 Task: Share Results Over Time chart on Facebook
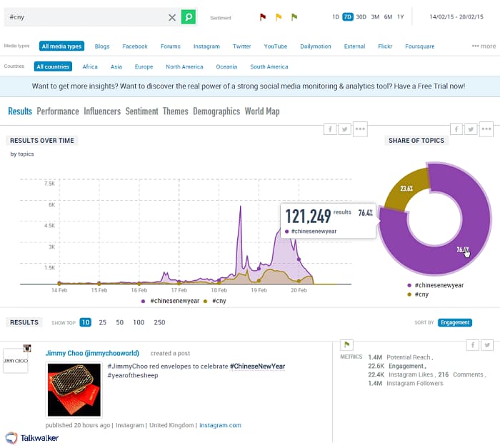[330, 129]
